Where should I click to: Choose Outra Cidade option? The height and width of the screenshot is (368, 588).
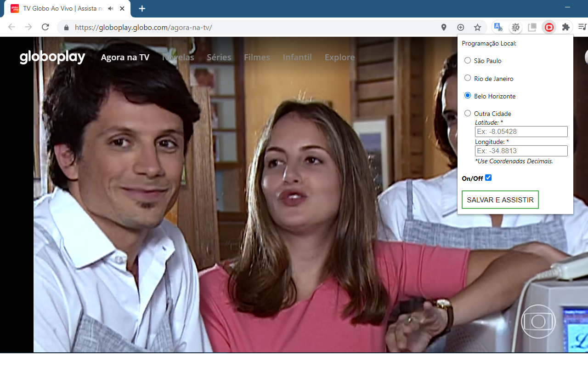(467, 113)
